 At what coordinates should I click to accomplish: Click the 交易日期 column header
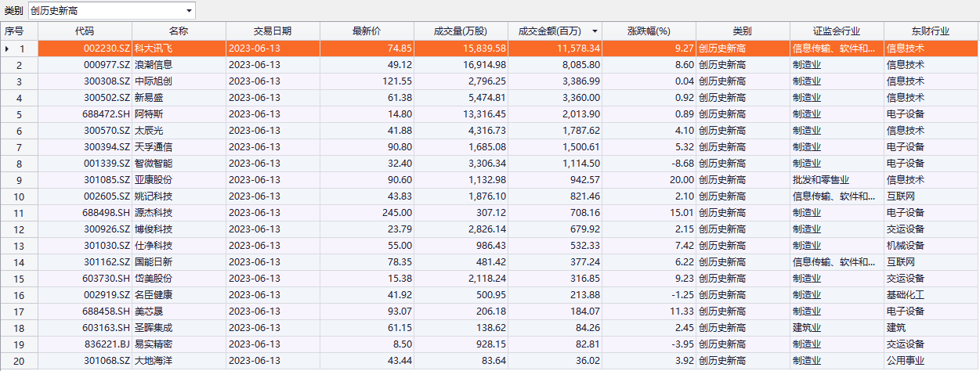tap(272, 31)
